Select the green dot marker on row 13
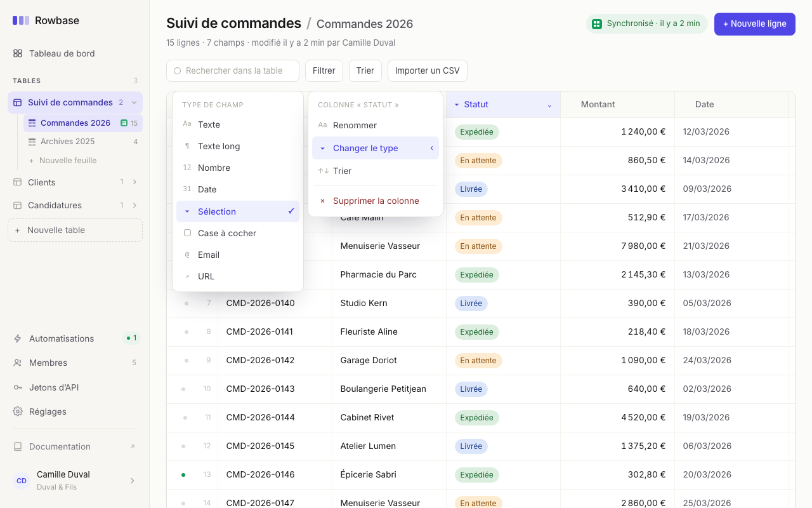The image size is (812, 508). pos(183,475)
